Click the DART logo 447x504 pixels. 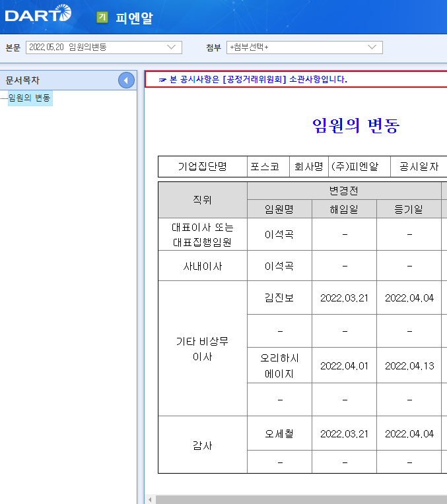38,13
